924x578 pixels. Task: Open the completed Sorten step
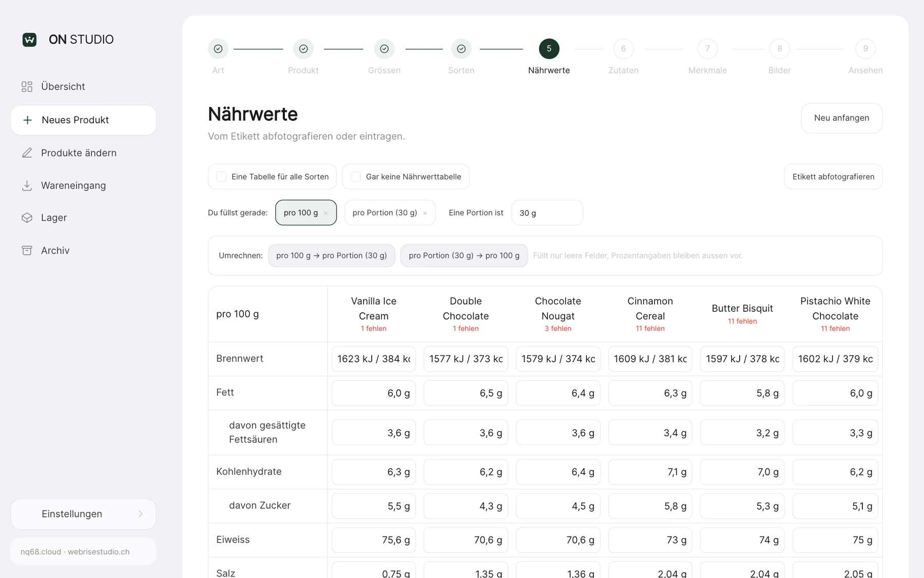(461, 49)
